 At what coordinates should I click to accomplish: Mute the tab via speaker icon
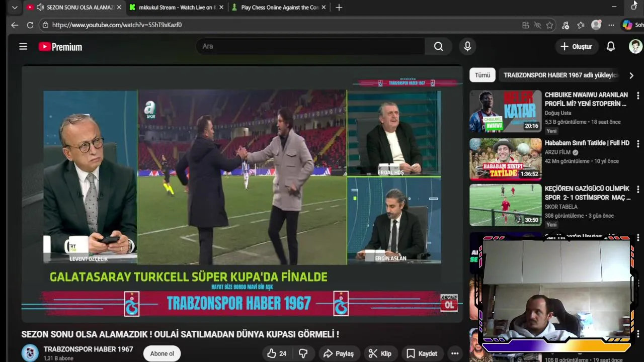40,8
